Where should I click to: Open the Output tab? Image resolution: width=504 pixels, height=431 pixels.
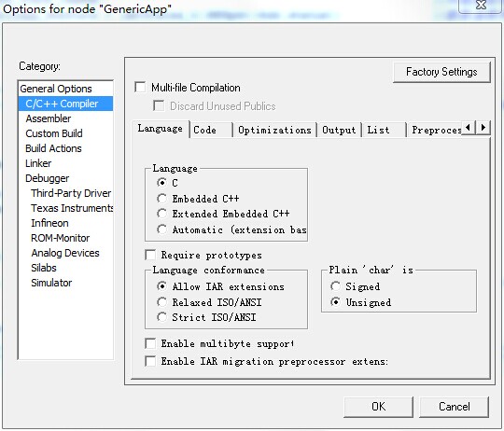click(339, 130)
